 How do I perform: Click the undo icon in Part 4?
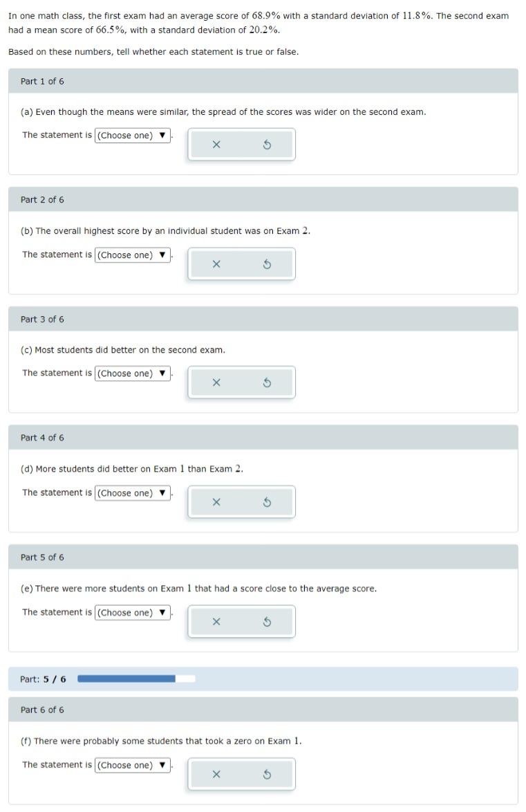267,501
